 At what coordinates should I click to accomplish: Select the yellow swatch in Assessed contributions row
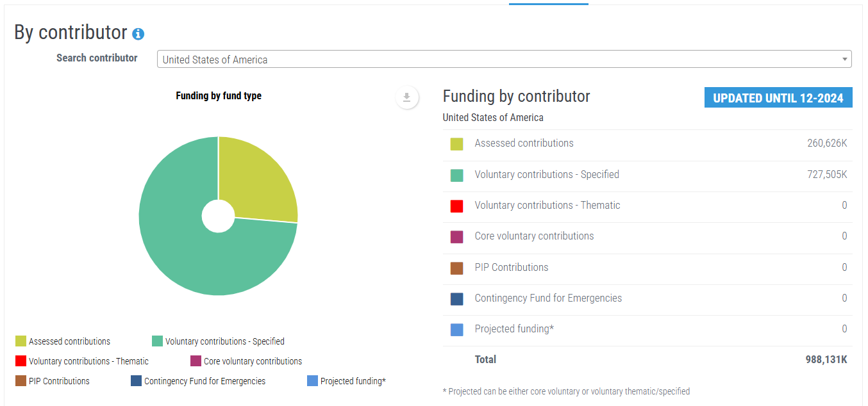click(x=456, y=144)
